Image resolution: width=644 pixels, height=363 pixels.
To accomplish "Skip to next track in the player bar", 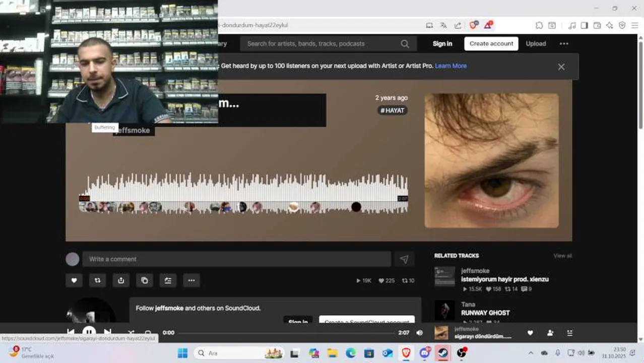I will [107, 332].
